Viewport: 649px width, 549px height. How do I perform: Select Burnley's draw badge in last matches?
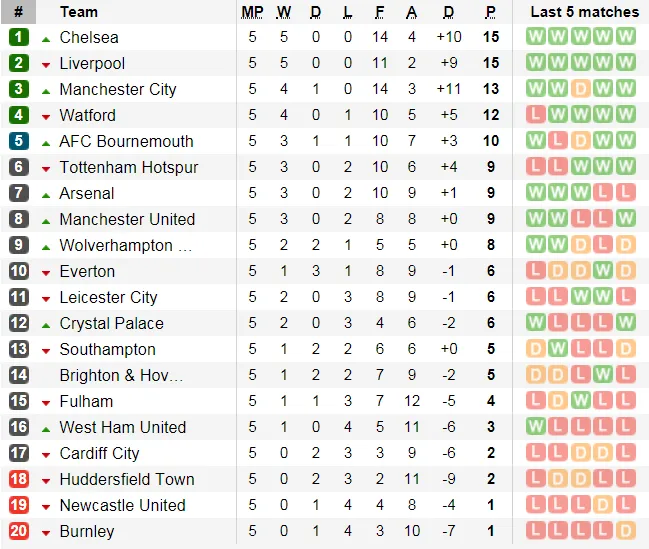(626, 531)
